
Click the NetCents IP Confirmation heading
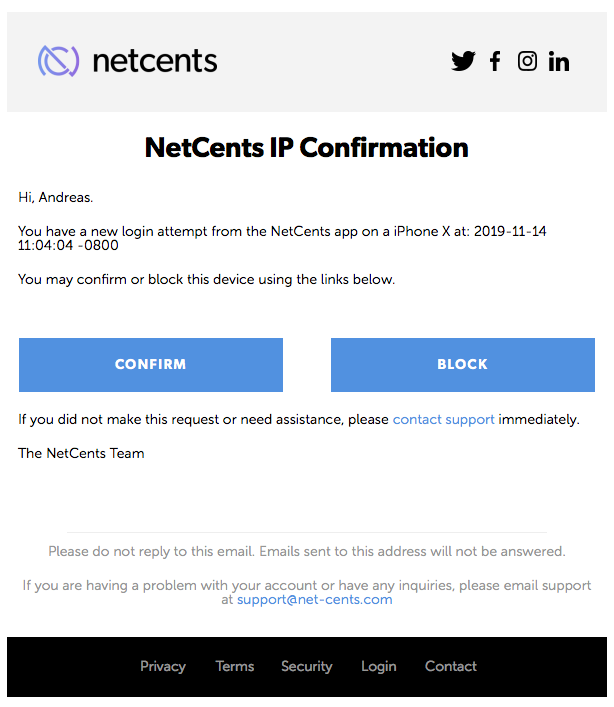tap(306, 148)
